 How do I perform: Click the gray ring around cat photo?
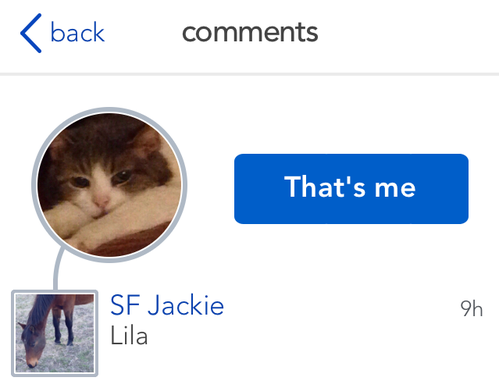click(109, 110)
